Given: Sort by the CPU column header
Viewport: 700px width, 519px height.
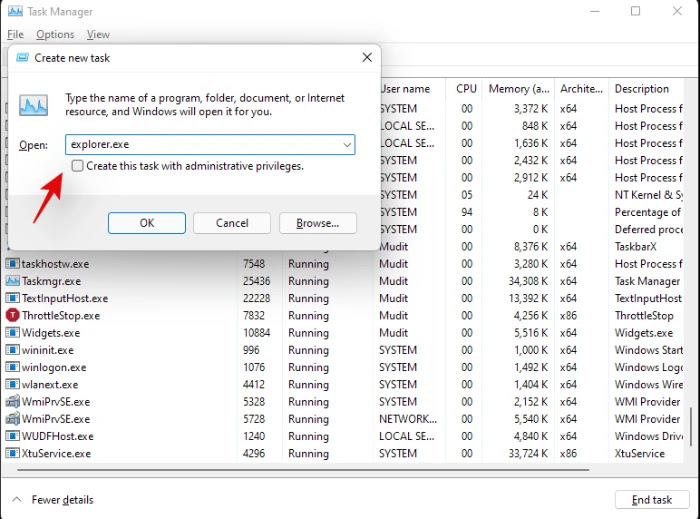Looking at the screenshot, I should click(467, 89).
